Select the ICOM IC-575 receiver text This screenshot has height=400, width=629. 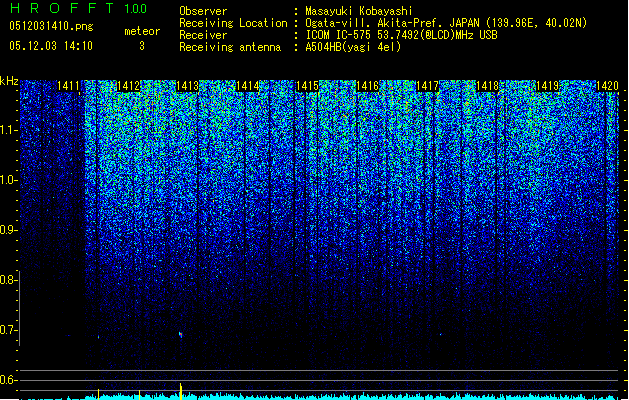pos(401,35)
